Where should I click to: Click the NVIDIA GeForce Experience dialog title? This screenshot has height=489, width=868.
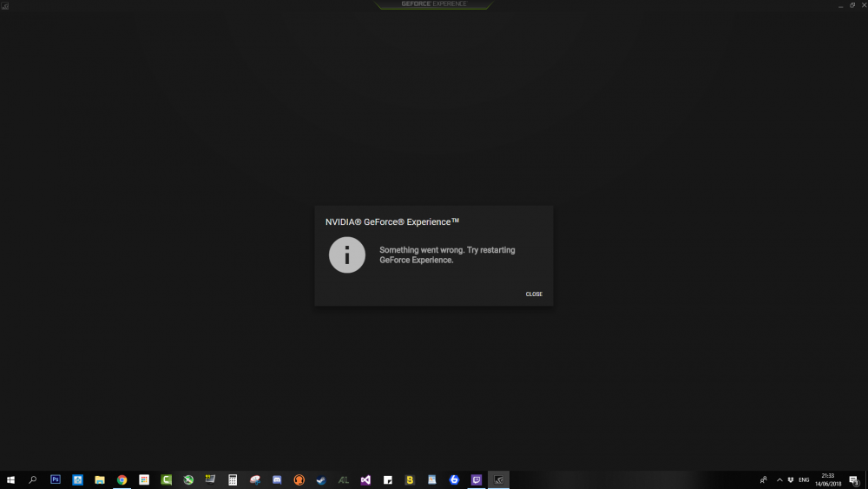392,221
